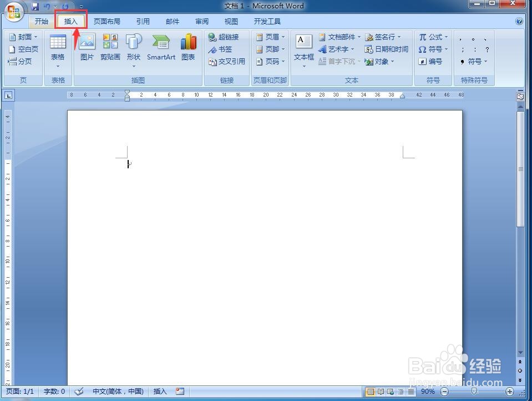The width and height of the screenshot is (532, 401).
Task: Insert a 交叉引用 cross-reference
Action: [227, 62]
